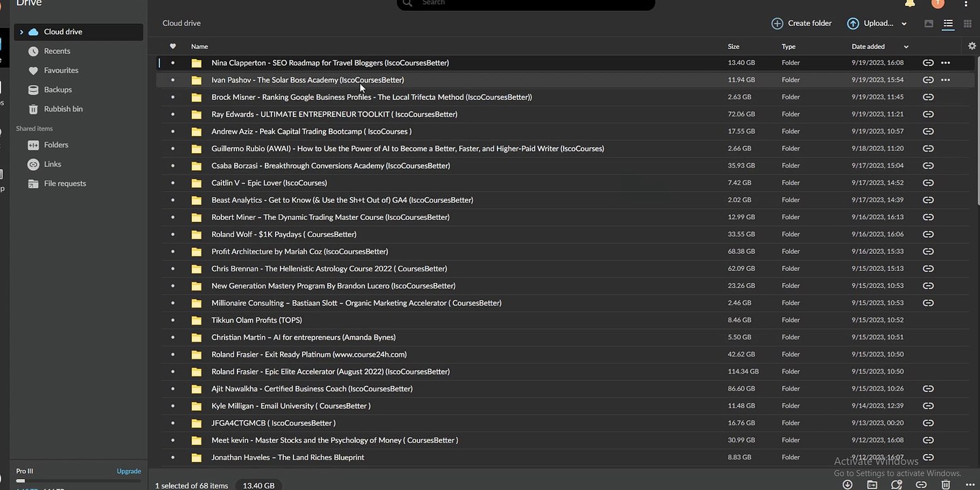Open the link icon for Nina Clapperton folder
Viewport: 980px width, 490px height.
pyautogui.click(x=928, y=63)
